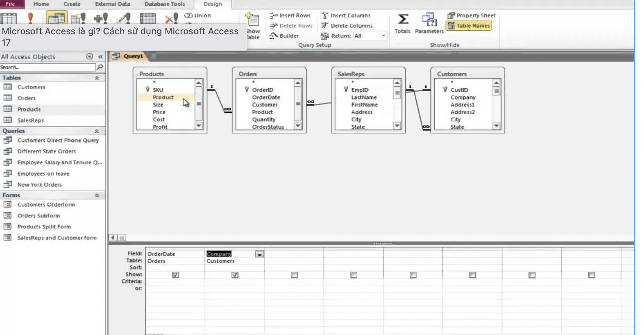Choose the Append query icon
The height and width of the screenshot is (335, 644).
point(101,18)
